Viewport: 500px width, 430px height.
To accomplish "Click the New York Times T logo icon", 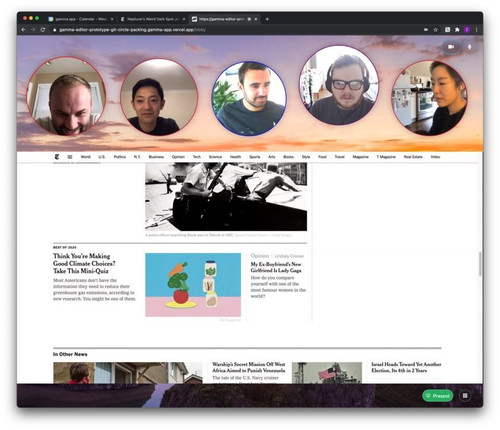I will tap(57, 157).
